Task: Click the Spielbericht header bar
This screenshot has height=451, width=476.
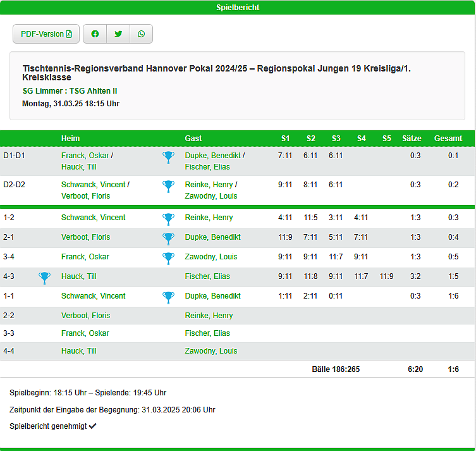Action: tap(238, 8)
